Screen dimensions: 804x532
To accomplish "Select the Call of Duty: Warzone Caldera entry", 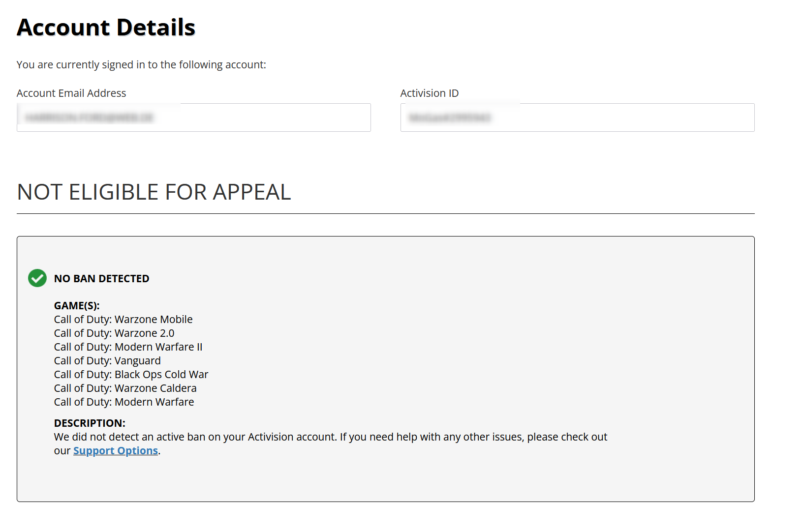I will point(125,388).
